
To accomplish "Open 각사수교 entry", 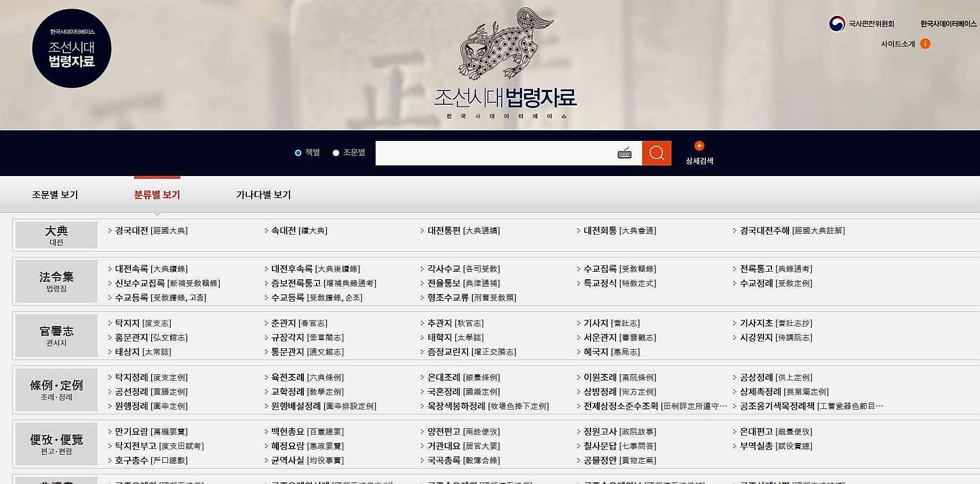I will point(463,269).
